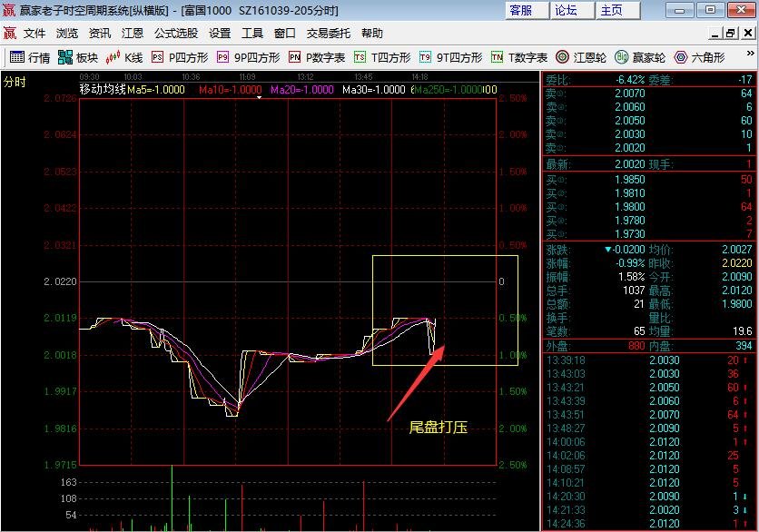This screenshot has height=532, width=759.
Task: Click the Ma5=-1.0000 indicator label
Action: (x=156, y=90)
